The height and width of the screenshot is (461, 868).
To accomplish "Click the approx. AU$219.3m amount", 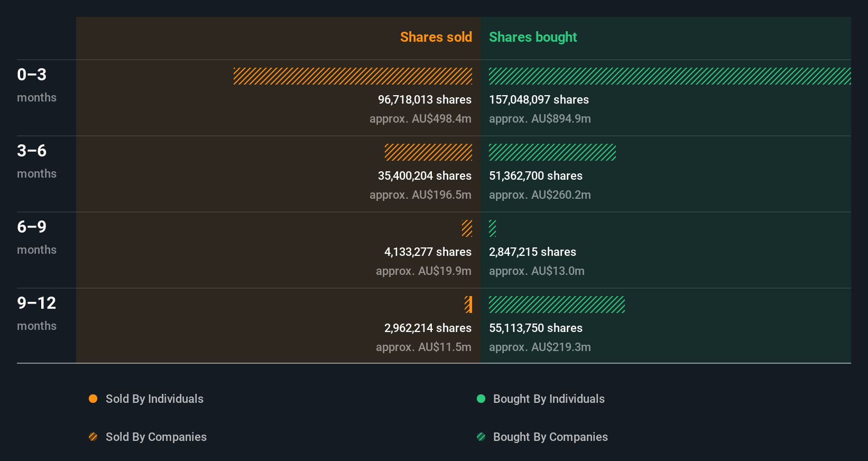I will tap(540, 347).
